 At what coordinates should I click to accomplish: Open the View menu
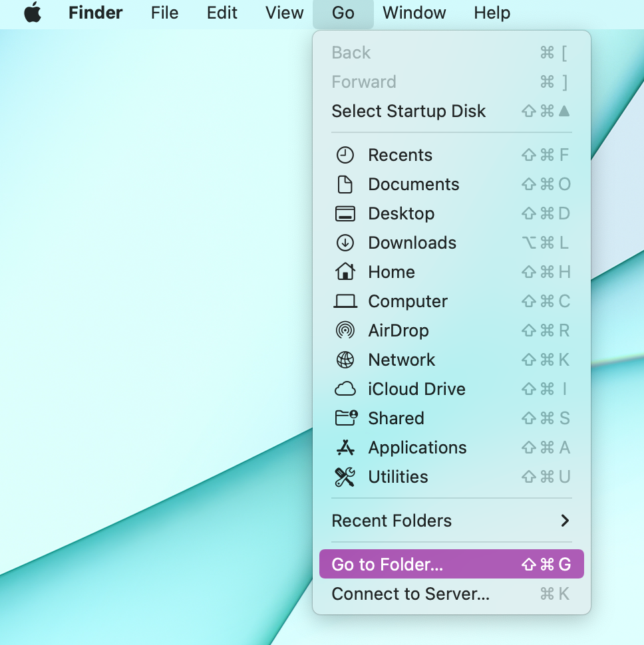[284, 13]
